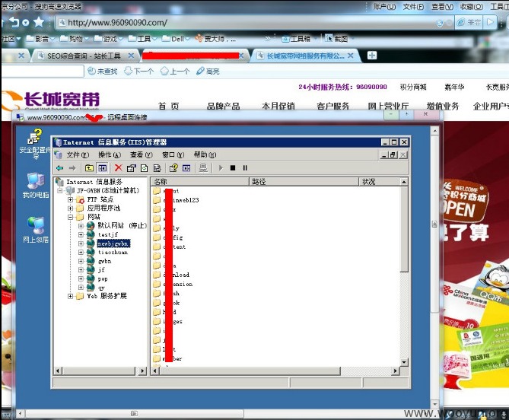
Task: Expand the 默认网站 (停止) node
Action: (81, 225)
